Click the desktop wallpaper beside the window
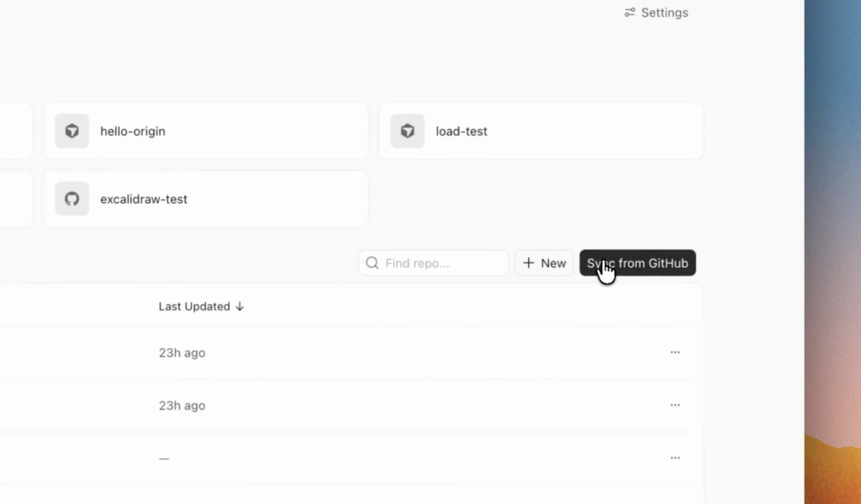Viewport: 861px width, 504px height. click(x=832, y=252)
